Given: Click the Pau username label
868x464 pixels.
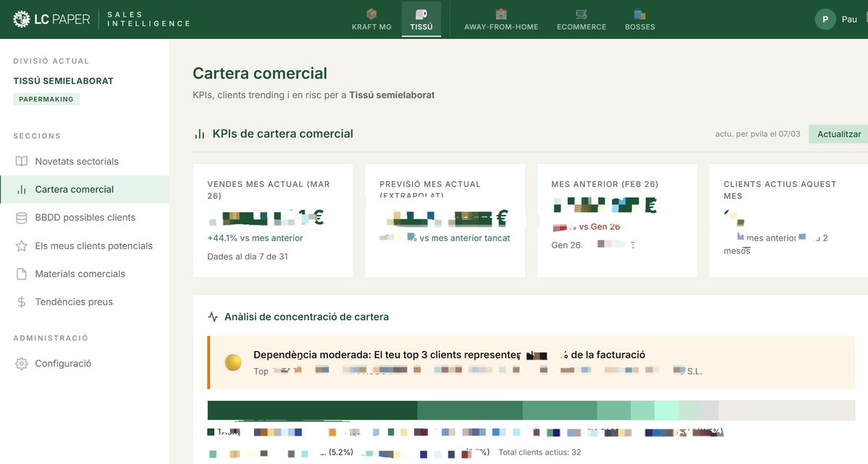Looking at the screenshot, I should tap(849, 20).
